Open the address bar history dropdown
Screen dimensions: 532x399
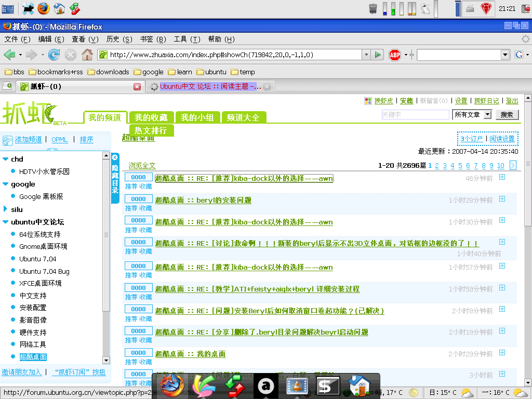pyautogui.click(x=366, y=54)
